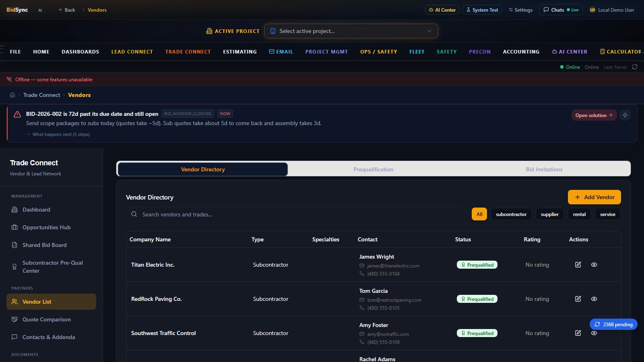Filter vendors by supplier

(549, 214)
